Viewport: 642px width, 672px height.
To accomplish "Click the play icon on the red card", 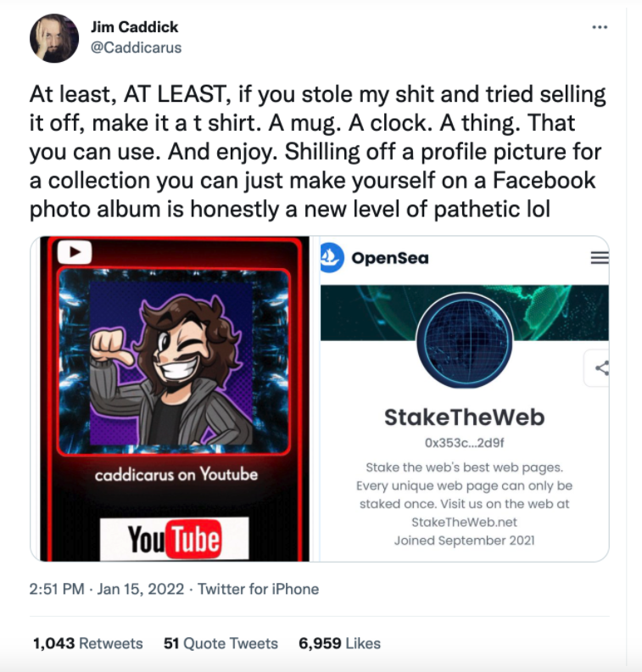I will [x=75, y=252].
